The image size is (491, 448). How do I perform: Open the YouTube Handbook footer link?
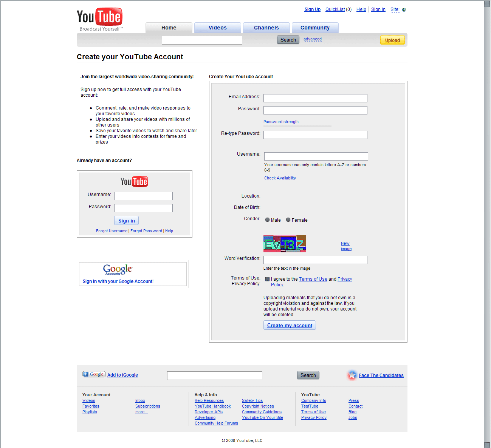213,406
